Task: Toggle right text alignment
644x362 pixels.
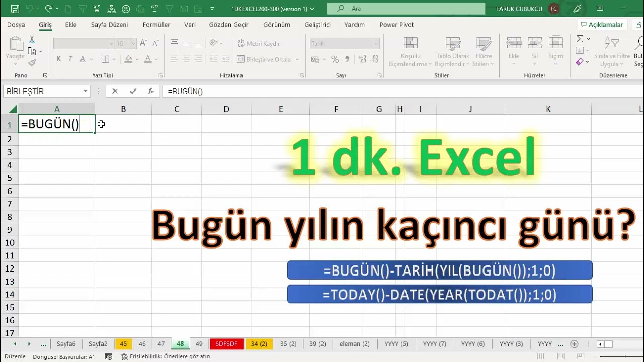Action: [198, 59]
